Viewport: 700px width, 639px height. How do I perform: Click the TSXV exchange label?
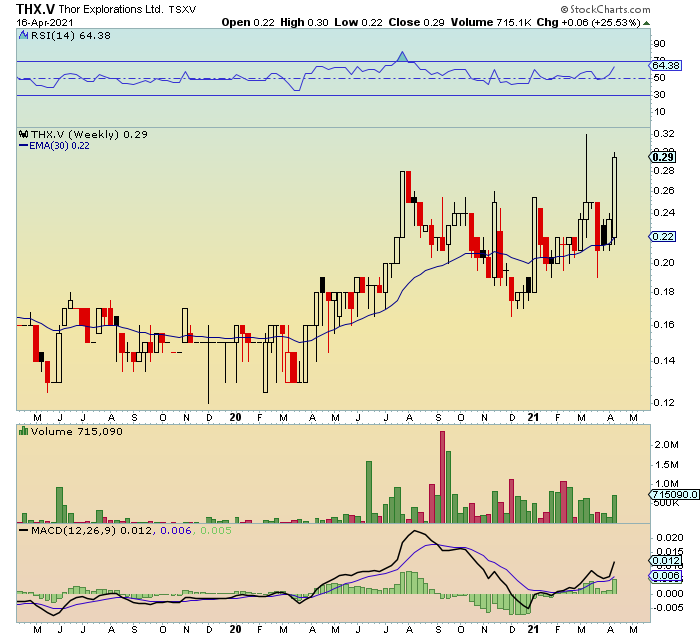[x=182, y=10]
